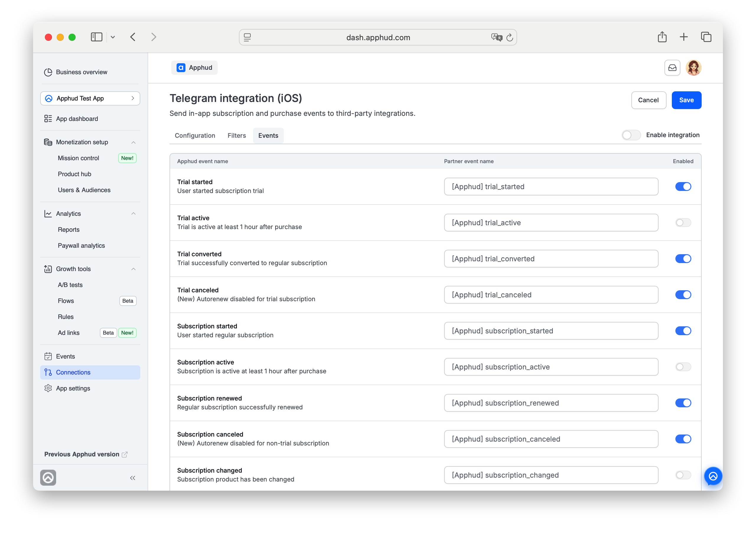Click the Events calendar icon in sidebar
The height and width of the screenshot is (535, 756).
click(48, 356)
